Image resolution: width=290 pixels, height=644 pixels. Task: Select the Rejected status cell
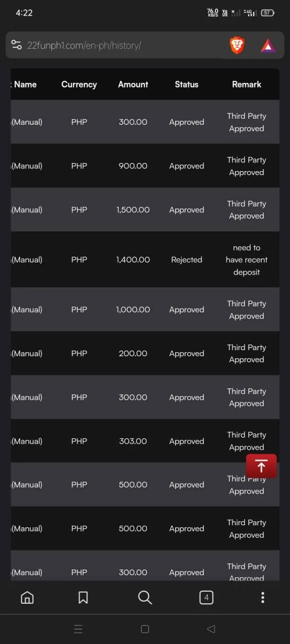pyautogui.click(x=186, y=260)
